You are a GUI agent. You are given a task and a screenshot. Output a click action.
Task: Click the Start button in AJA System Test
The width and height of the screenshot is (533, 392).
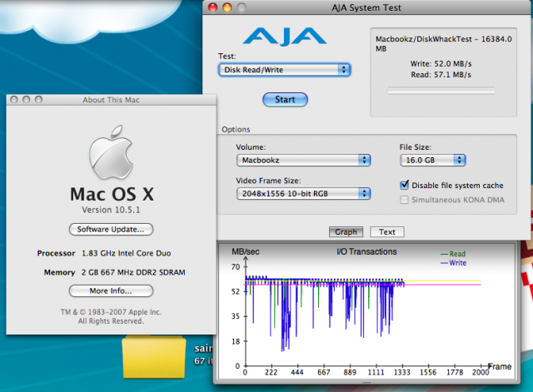coord(285,100)
